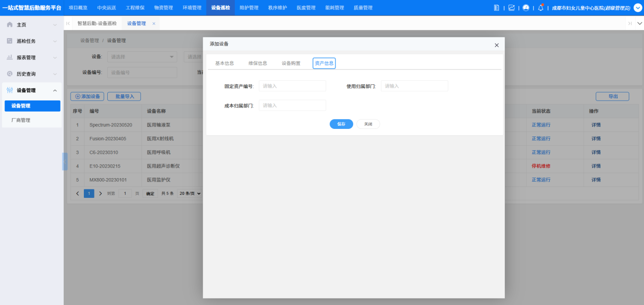Click page number 1 in pagination

[x=89, y=193]
